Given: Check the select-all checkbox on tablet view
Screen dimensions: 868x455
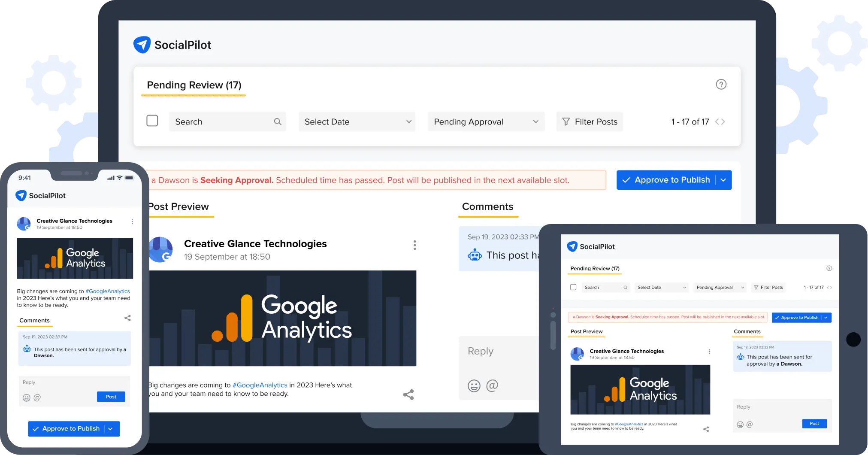Looking at the screenshot, I should 573,287.
